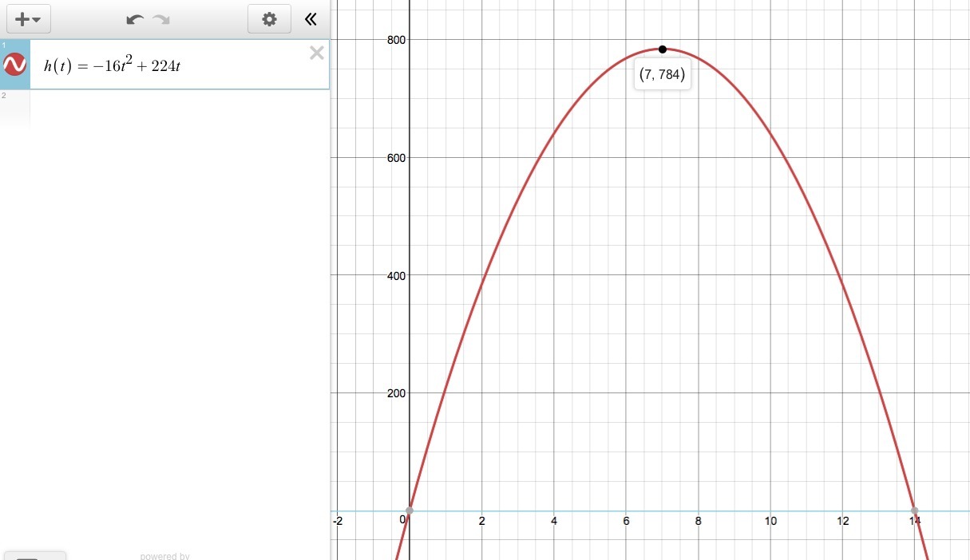Click the dropdown arrow beside plus

[x=37, y=20]
